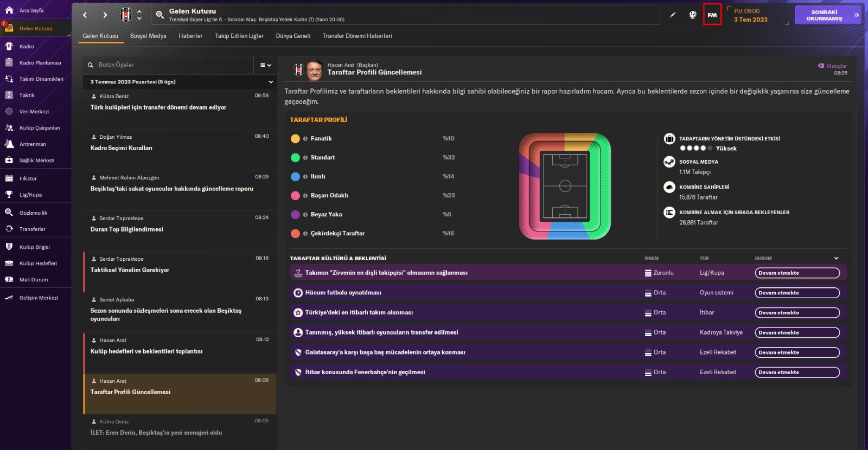
Task: Open Lig/Kupa trophy icon
Action: [9, 195]
